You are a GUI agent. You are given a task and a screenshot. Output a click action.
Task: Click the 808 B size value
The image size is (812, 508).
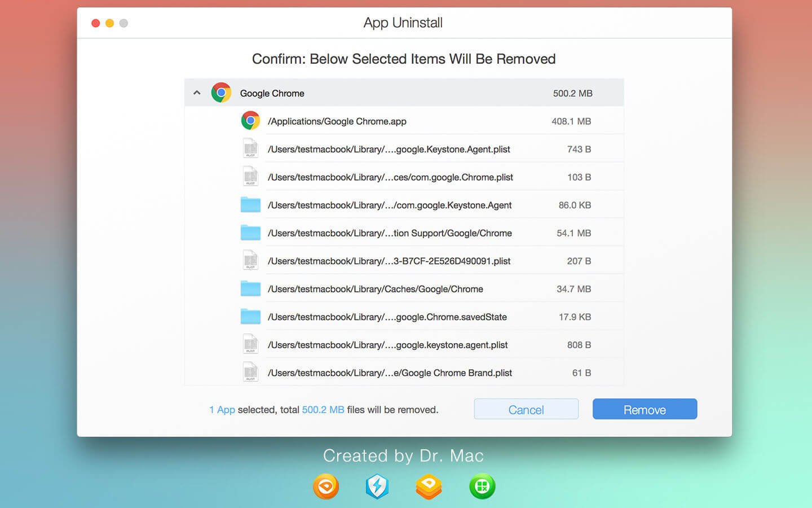(579, 345)
